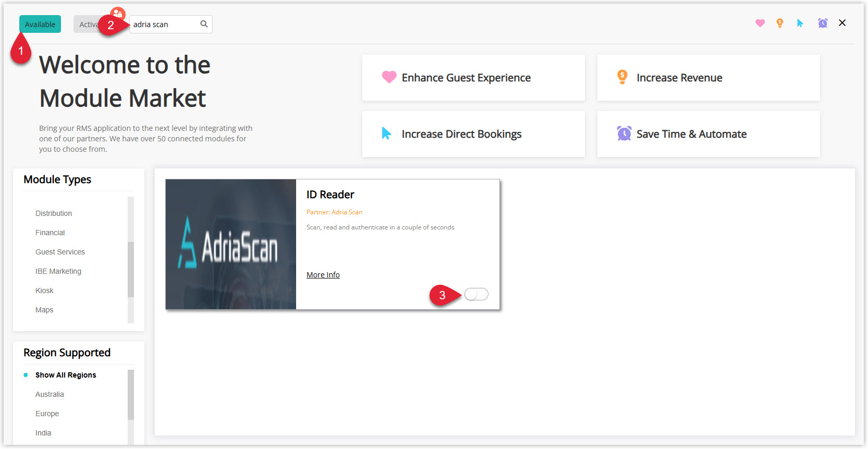Filter by Distribution module type
Screen dimensions: 868x449
click(x=54, y=213)
